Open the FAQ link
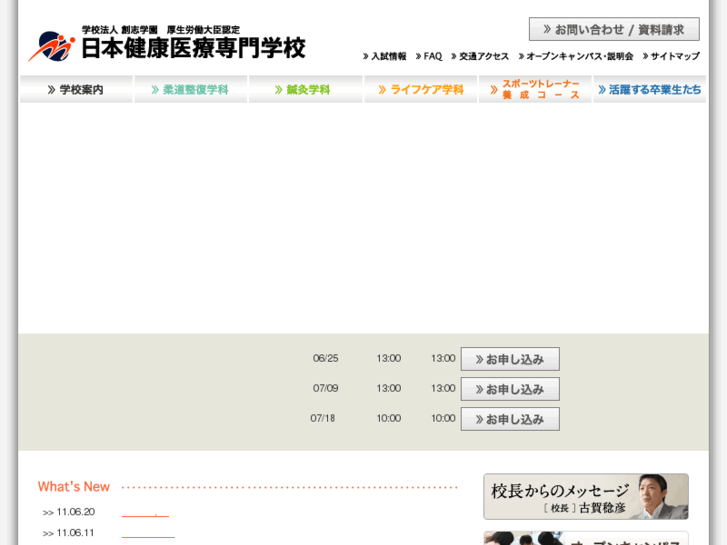This screenshot has height=545, width=727. click(429, 56)
